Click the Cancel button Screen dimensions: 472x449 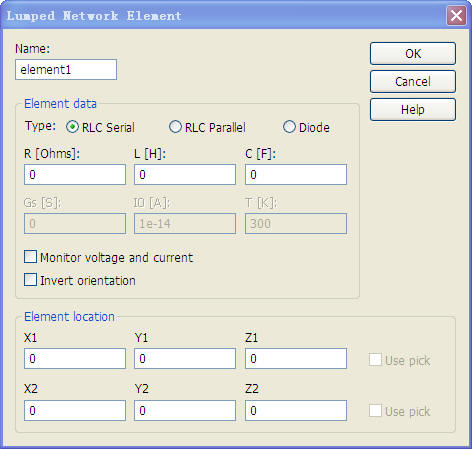point(413,81)
